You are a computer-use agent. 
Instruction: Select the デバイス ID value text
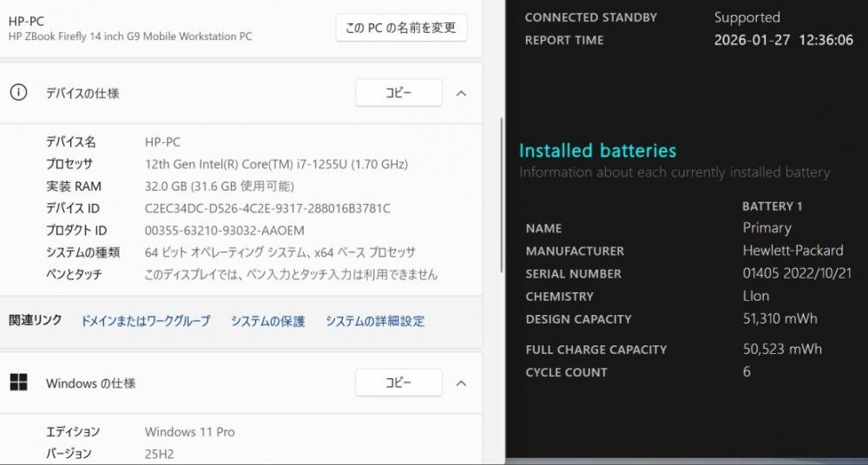(x=267, y=208)
